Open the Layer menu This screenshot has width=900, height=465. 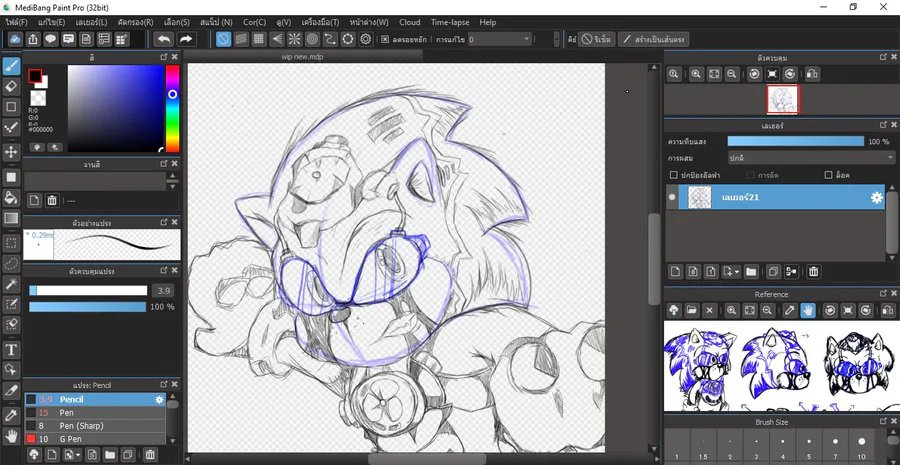point(91,22)
